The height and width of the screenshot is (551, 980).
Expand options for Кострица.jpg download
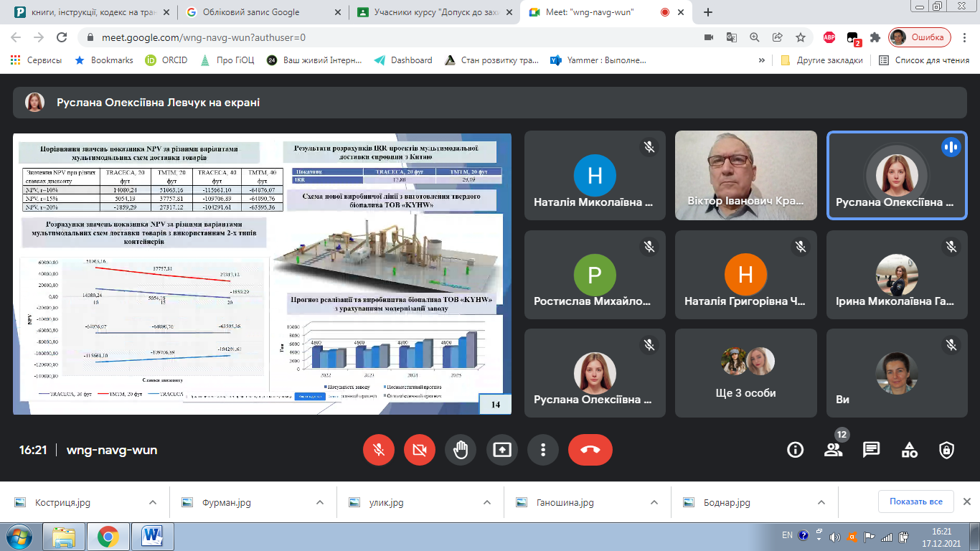pos(153,503)
